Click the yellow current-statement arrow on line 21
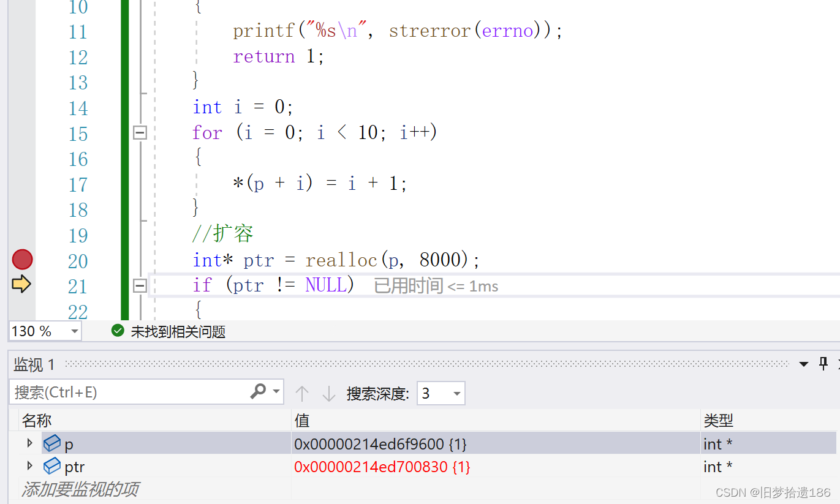840x504 pixels. [x=21, y=284]
